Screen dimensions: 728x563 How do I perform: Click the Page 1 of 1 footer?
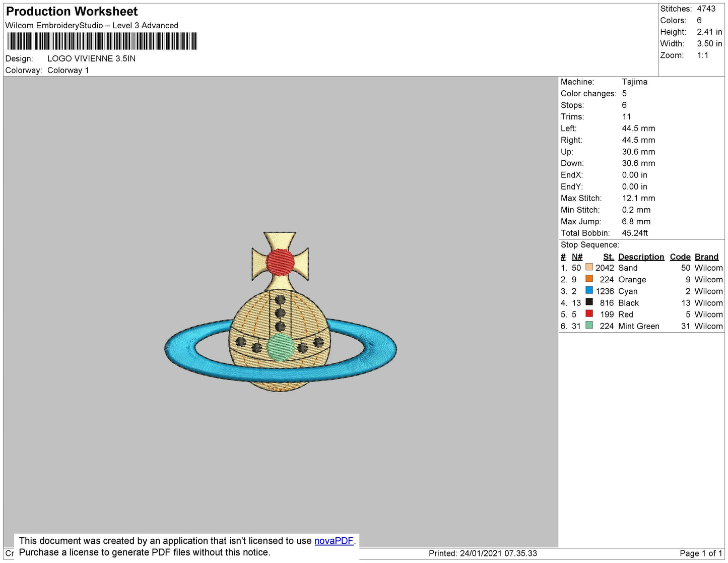pyautogui.click(x=701, y=553)
